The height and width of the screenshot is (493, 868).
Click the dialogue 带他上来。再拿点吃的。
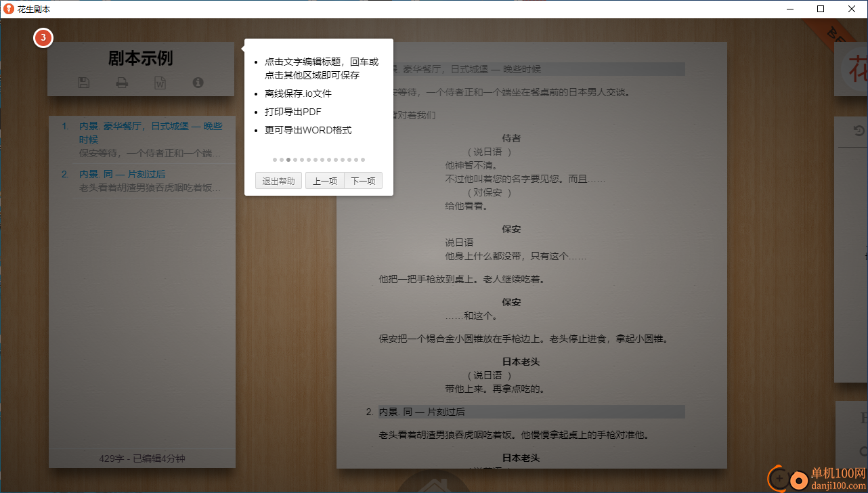pos(495,389)
